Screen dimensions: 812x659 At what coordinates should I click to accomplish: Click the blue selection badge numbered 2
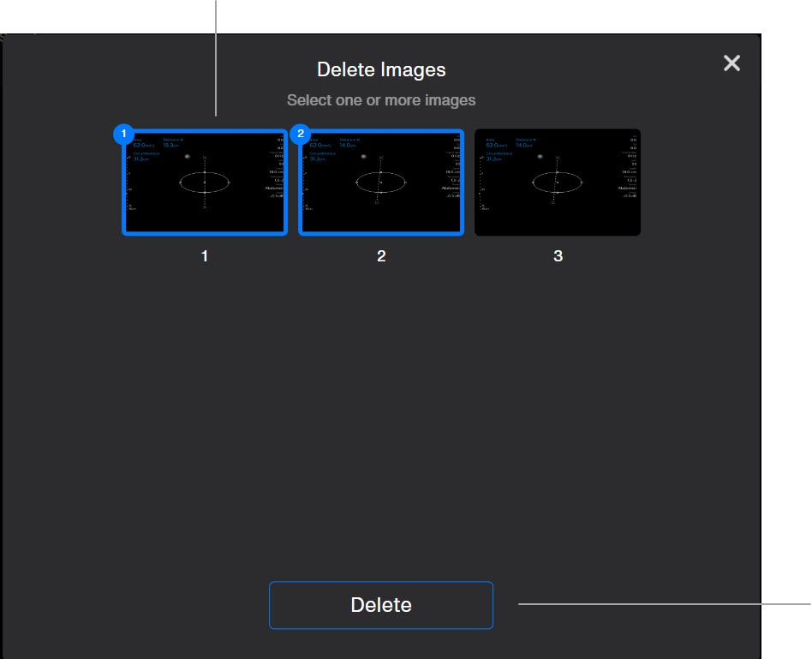(x=300, y=134)
